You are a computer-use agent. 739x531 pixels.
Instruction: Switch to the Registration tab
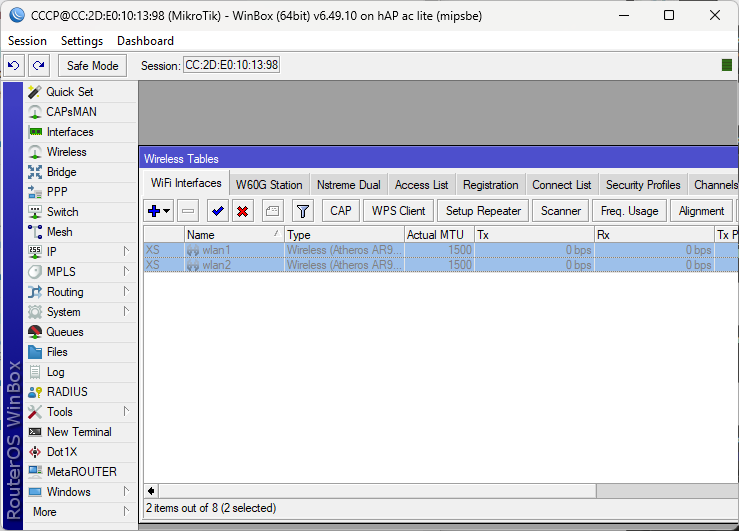[491, 185]
